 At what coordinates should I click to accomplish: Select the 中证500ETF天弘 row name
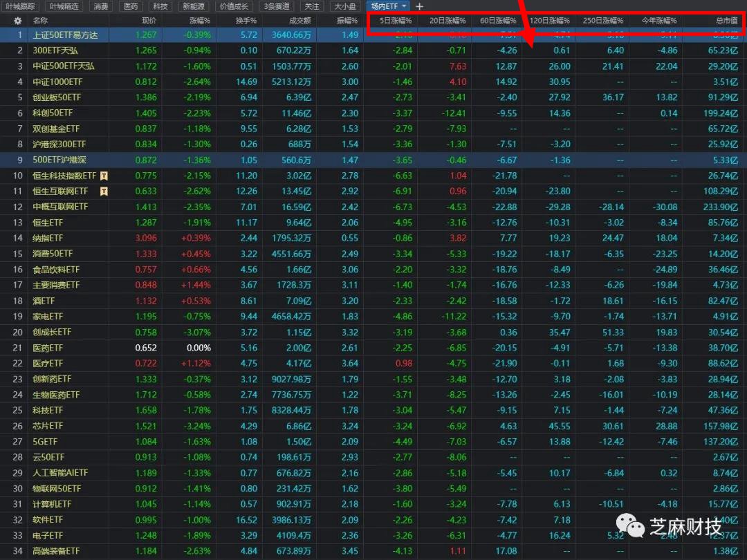click(x=64, y=66)
